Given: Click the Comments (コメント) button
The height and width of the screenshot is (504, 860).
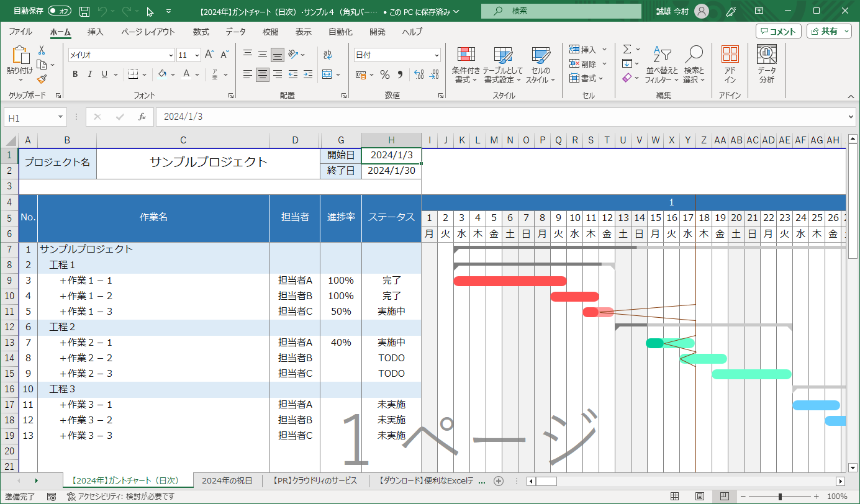Looking at the screenshot, I should coord(779,31).
